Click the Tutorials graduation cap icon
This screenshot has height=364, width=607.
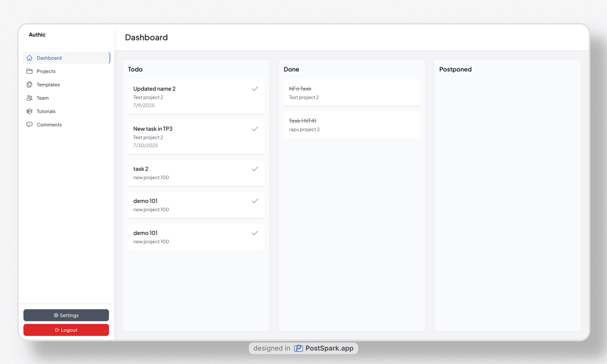tap(29, 111)
